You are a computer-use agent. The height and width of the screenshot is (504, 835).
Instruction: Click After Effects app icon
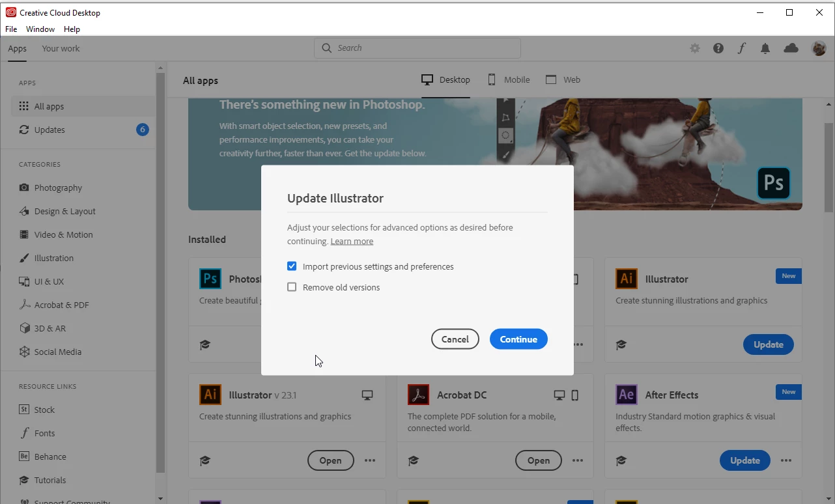627,395
